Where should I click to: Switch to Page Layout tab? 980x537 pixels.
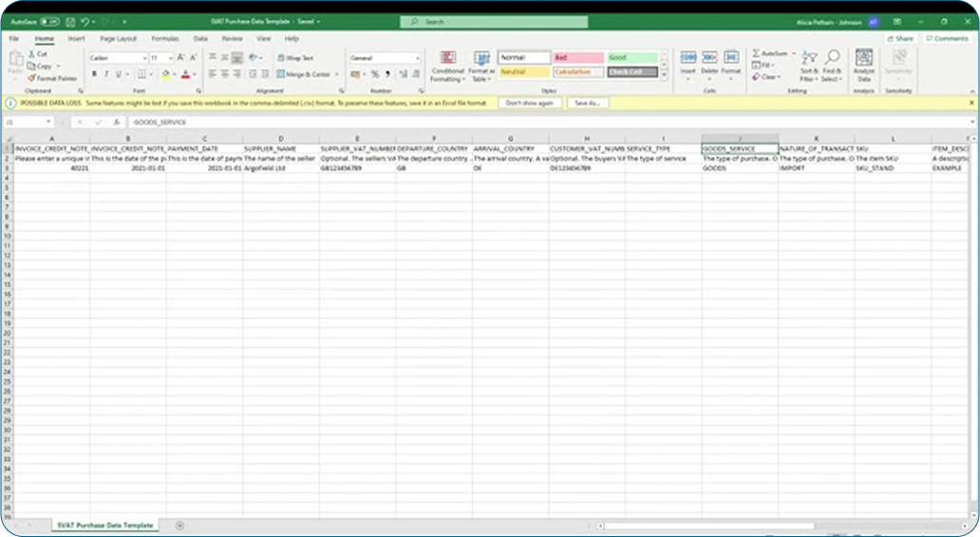(118, 39)
